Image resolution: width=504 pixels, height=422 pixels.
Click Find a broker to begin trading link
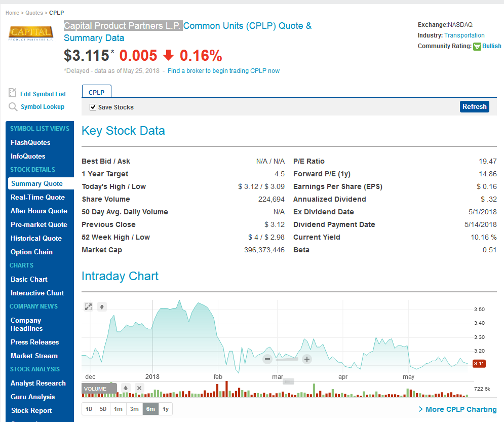point(223,71)
